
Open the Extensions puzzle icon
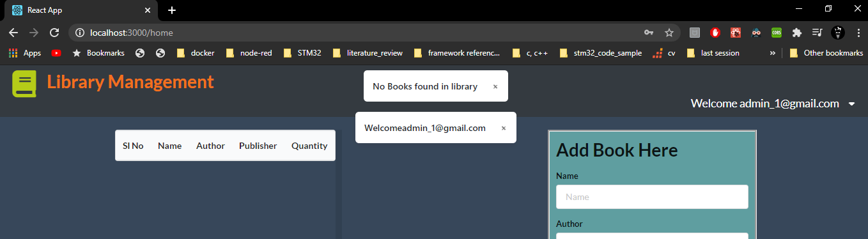[796, 33]
